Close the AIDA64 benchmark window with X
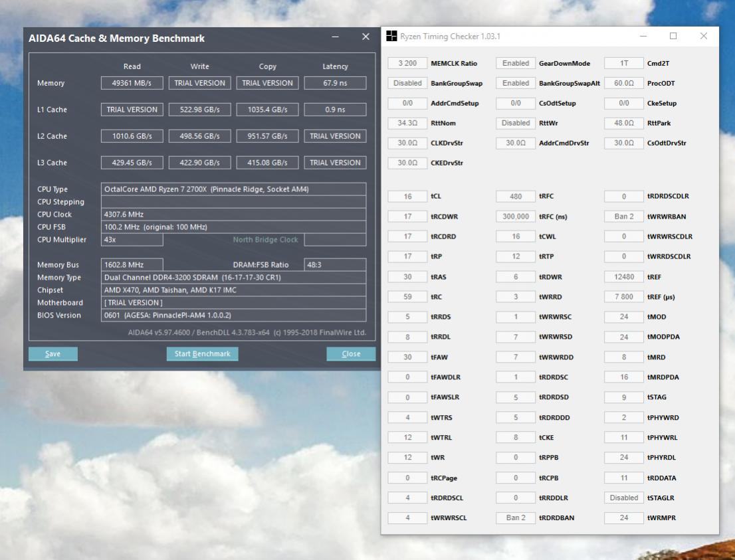 pyautogui.click(x=366, y=37)
